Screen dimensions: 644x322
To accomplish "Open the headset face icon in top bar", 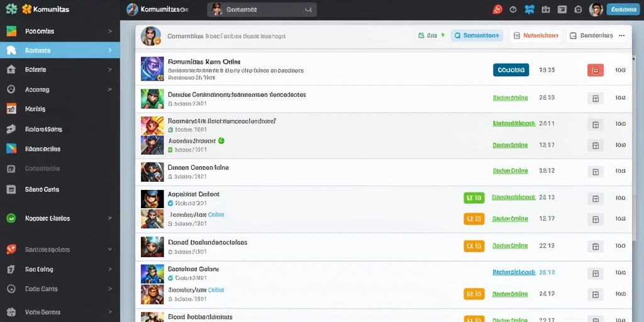I will click(579, 9).
